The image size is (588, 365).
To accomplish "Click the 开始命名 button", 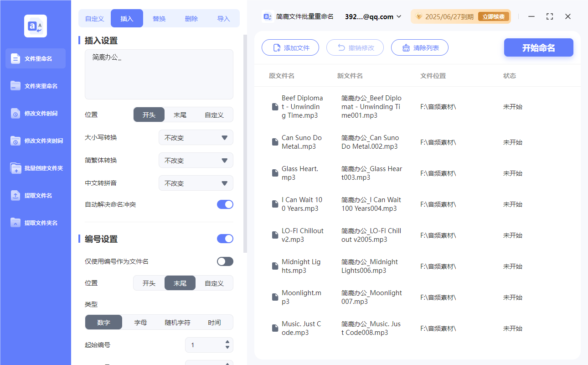I will coord(538,47).
